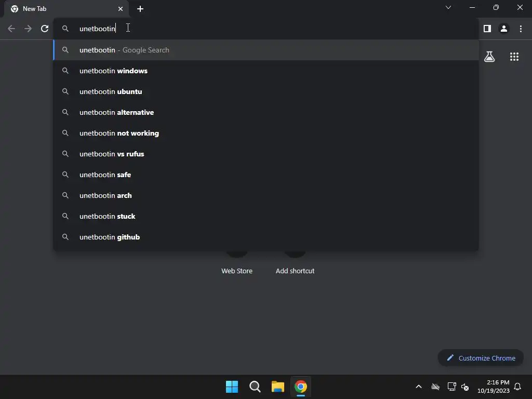The width and height of the screenshot is (532, 399).
Task: Choose the unetbootin vs rufus suggestion
Action: pyautogui.click(x=267, y=154)
